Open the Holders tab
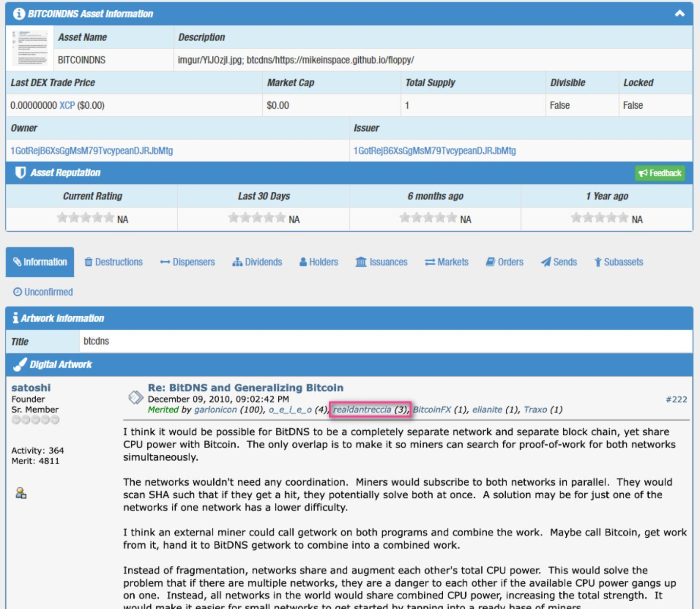The width and height of the screenshot is (700, 609). click(x=319, y=262)
